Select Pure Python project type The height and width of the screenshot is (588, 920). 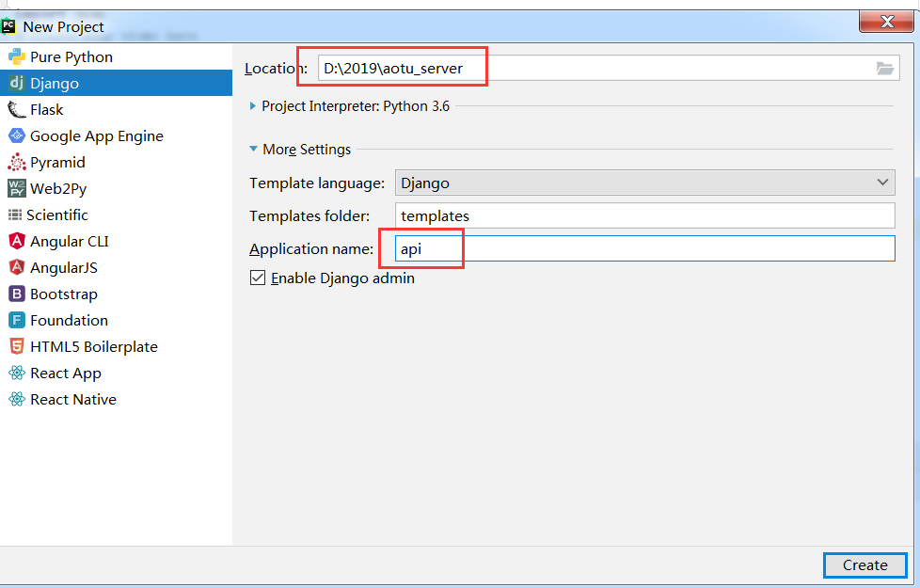(116, 57)
